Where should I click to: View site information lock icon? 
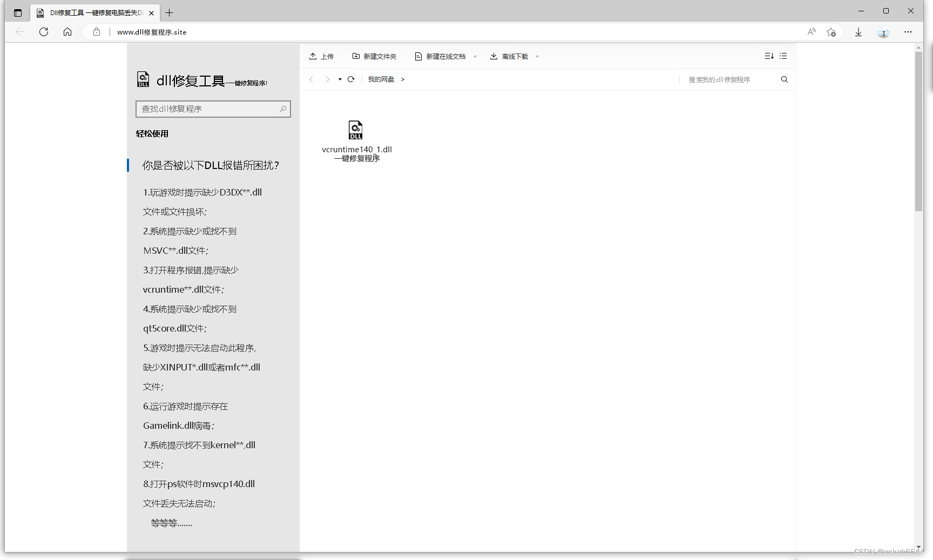click(97, 32)
